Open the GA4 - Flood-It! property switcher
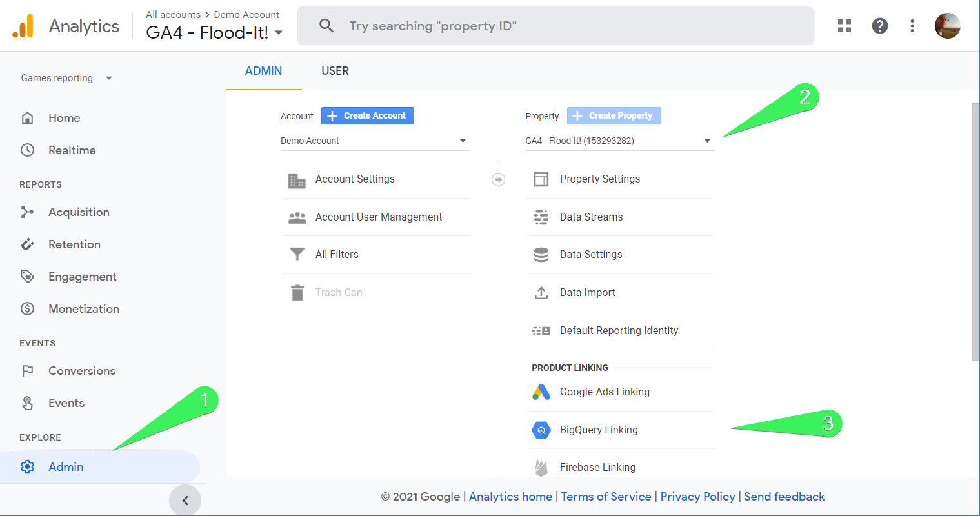 (214, 32)
